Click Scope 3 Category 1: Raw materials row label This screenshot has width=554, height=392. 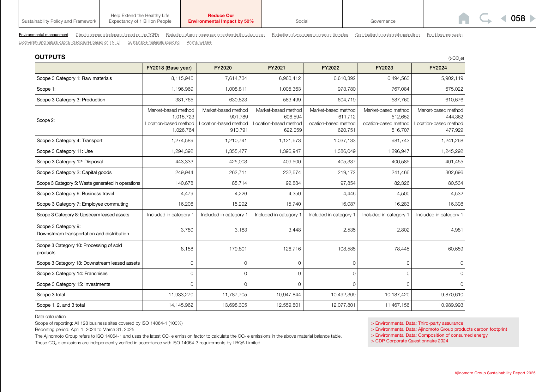[x=74, y=78]
